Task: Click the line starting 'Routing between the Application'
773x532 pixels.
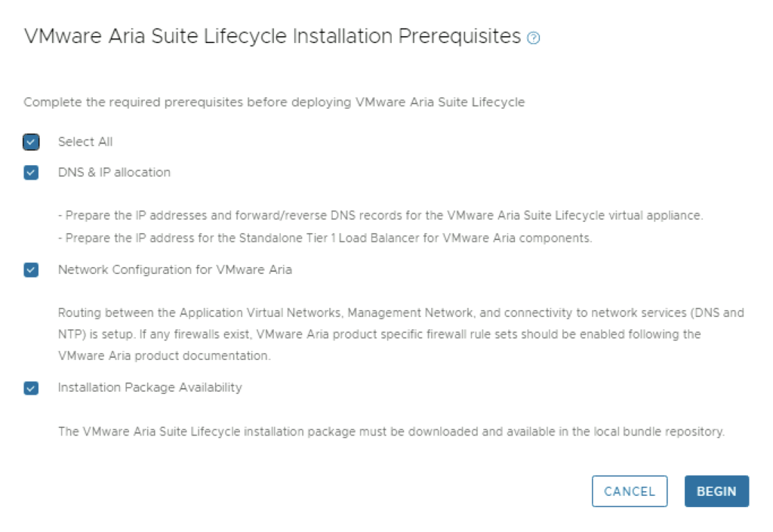Action: [x=401, y=312]
